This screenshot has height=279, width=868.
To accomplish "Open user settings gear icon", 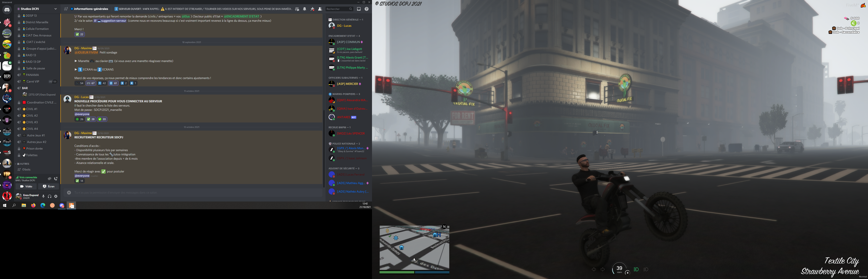I will click(56, 196).
